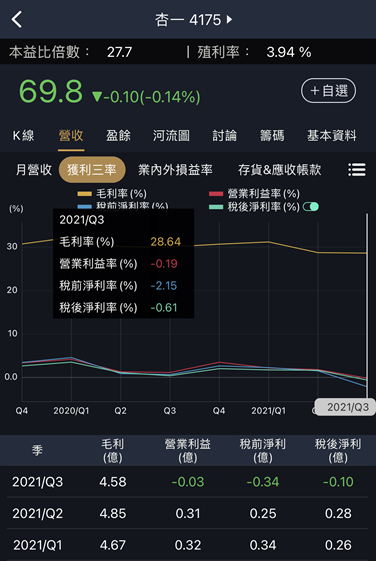Viewport: 376px width, 561px height.
Task: Select the 2021/Q2 table row label
Action: tap(38, 513)
